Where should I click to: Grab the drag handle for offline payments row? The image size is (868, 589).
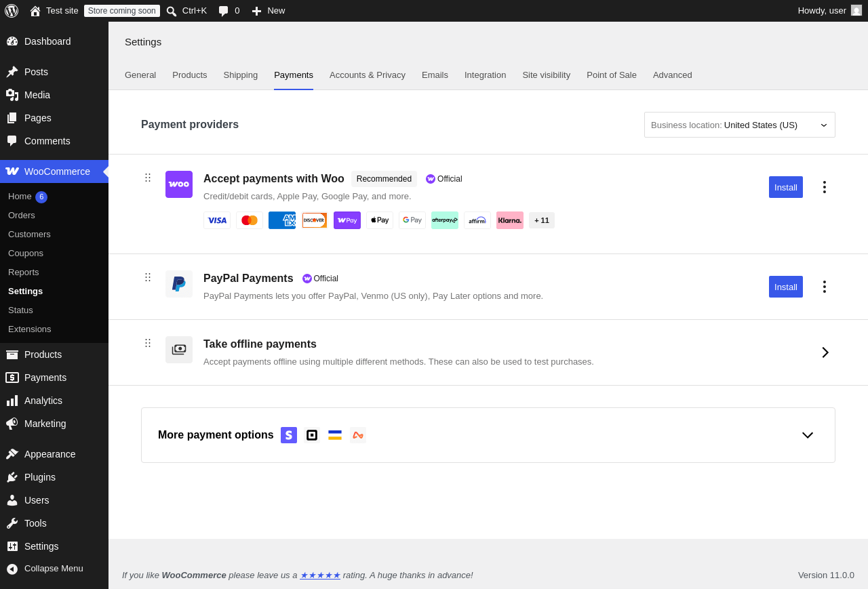click(x=148, y=343)
